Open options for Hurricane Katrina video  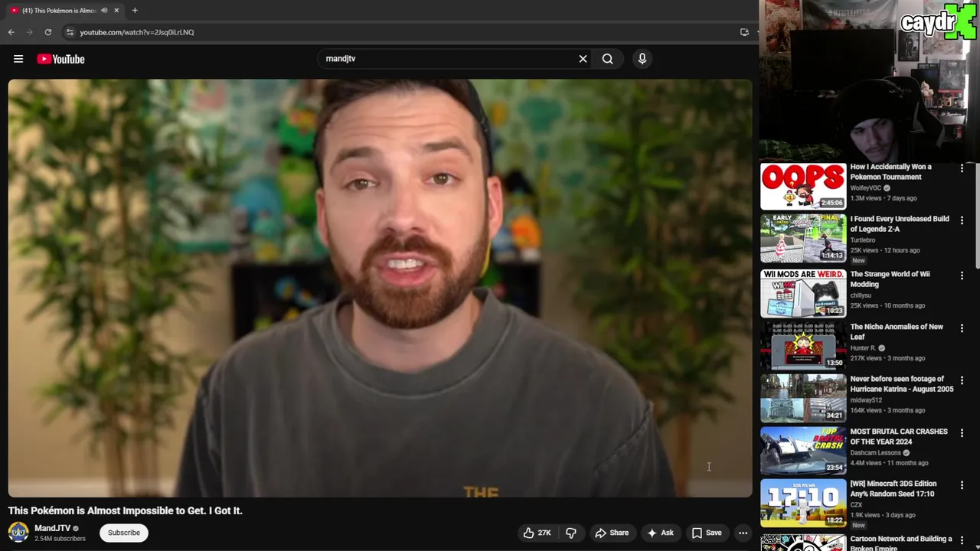(962, 380)
